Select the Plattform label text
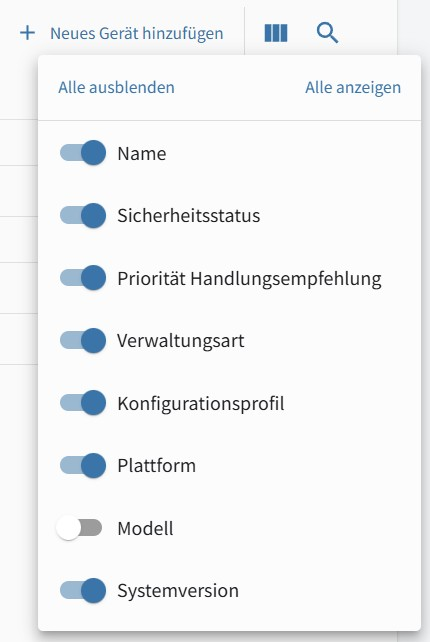Viewport: 430px width, 642px height. [156, 466]
